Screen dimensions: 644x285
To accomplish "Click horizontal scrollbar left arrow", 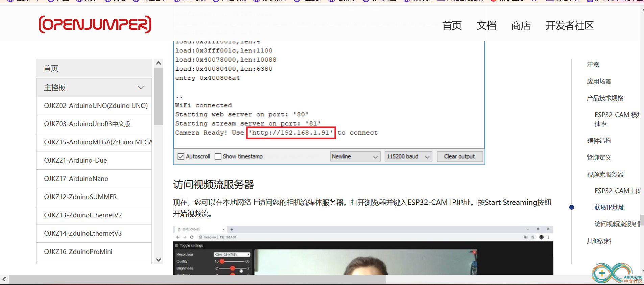I will tap(4, 279).
